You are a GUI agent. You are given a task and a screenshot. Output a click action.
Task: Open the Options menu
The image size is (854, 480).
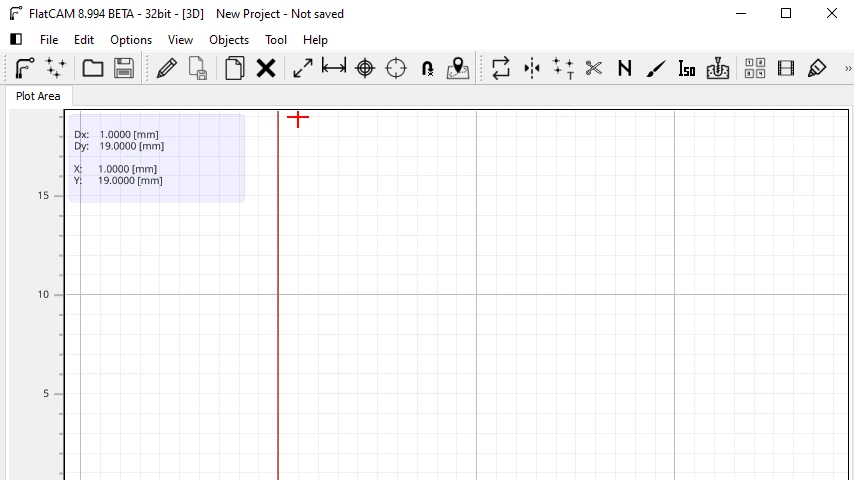[131, 40]
